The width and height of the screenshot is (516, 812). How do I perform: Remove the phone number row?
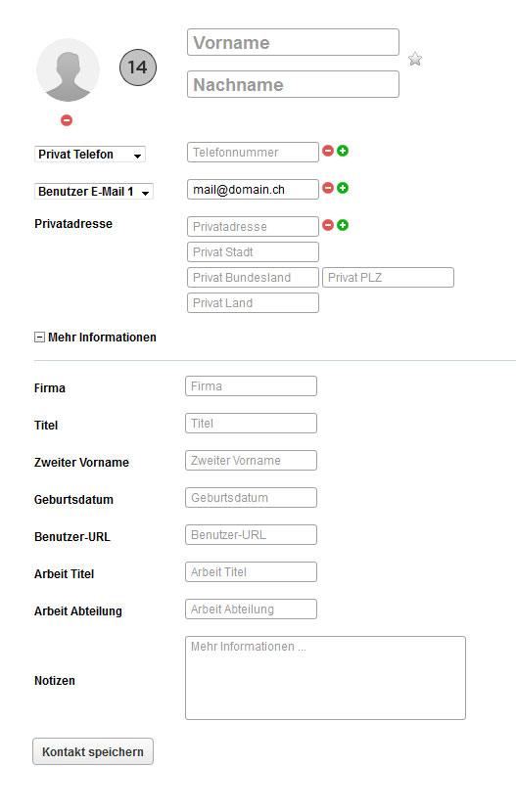(x=328, y=151)
